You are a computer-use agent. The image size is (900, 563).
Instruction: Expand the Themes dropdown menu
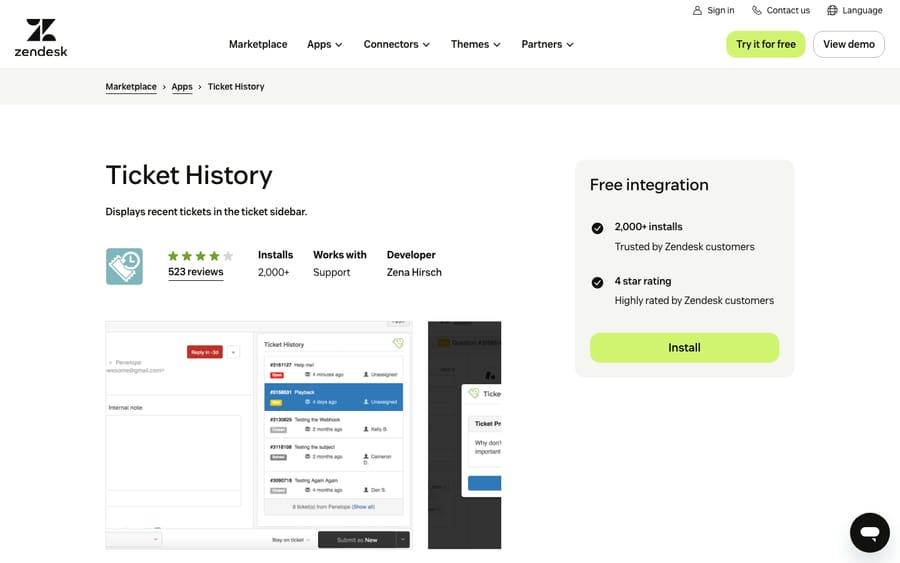[x=475, y=44]
